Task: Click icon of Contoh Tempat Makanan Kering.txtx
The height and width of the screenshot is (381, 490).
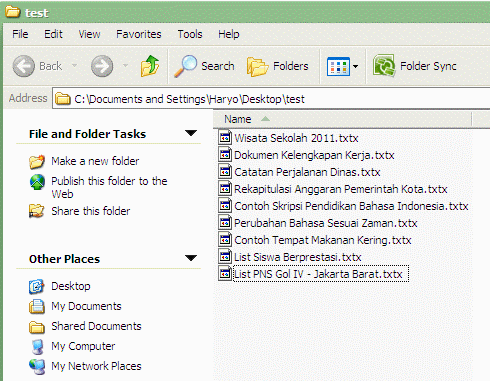Action: pos(225,239)
